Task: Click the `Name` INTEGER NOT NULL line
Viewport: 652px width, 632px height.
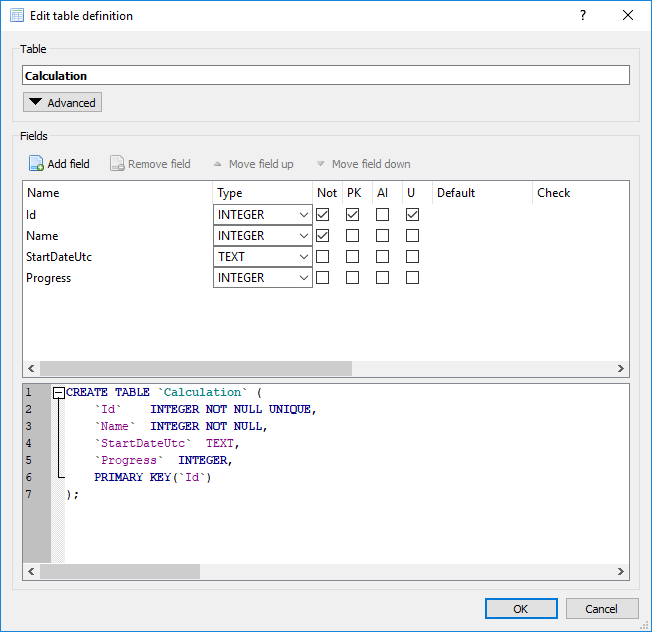Action: coord(181,426)
